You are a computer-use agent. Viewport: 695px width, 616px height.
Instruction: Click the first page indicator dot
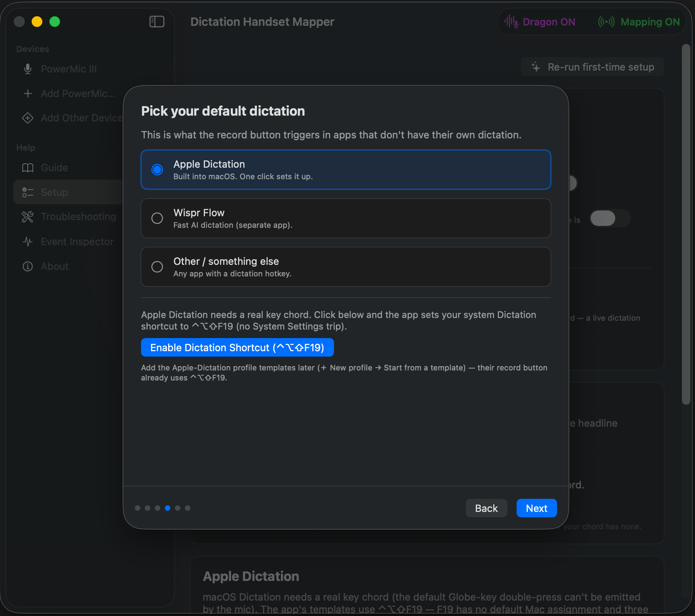coord(138,508)
